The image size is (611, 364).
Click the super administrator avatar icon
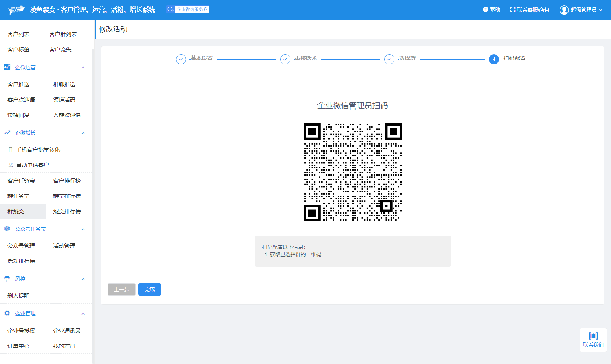pyautogui.click(x=564, y=10)
